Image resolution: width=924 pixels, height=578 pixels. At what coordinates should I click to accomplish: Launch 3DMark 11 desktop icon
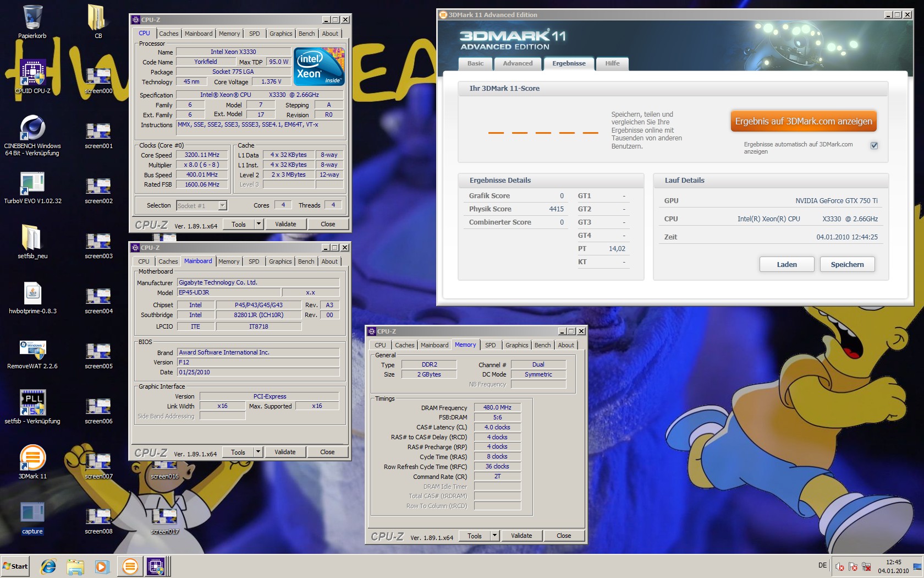tap(32, 462)
